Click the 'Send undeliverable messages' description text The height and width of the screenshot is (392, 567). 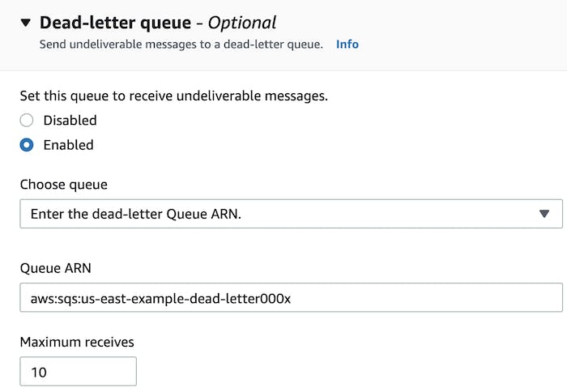pyautogui.click(x=181, y=44)
